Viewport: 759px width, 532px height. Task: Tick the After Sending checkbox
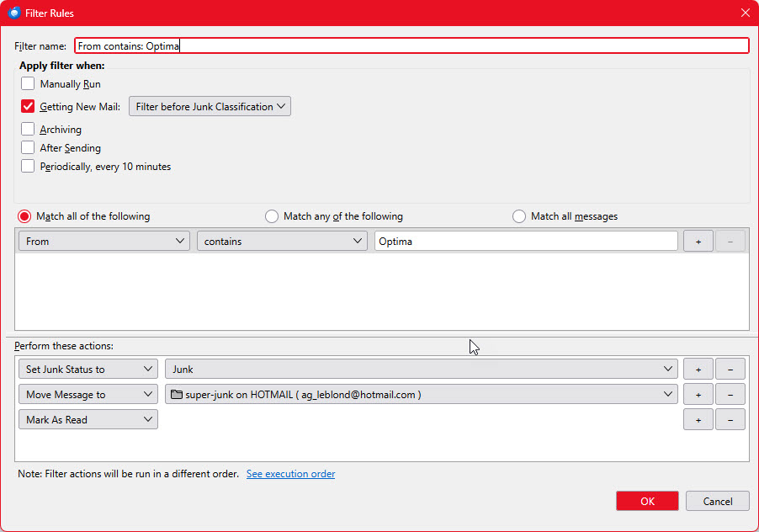(29, 148)
